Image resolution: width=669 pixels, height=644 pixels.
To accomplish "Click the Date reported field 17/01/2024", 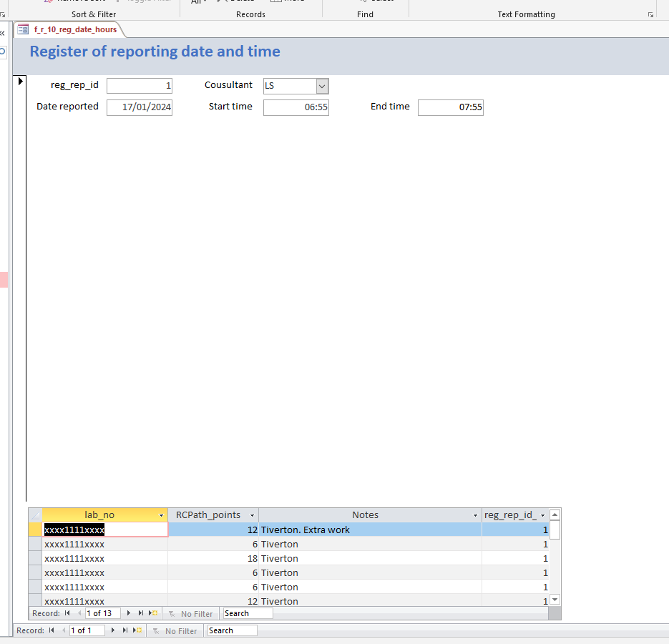I will [140, 107].
